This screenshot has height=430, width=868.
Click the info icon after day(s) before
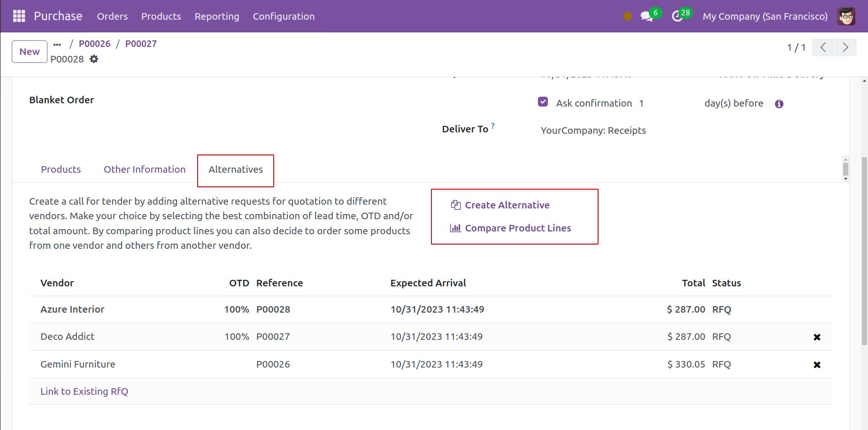click(x=779, y=104)
